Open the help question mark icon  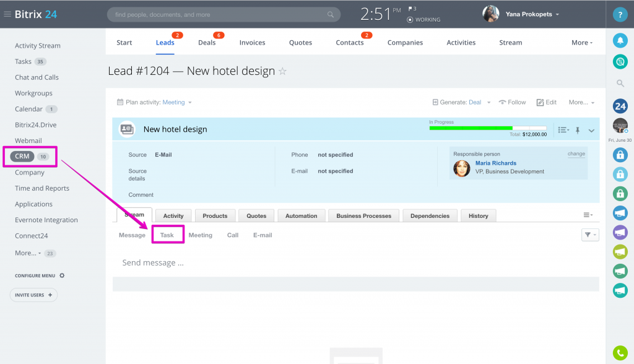click(620, 15)
